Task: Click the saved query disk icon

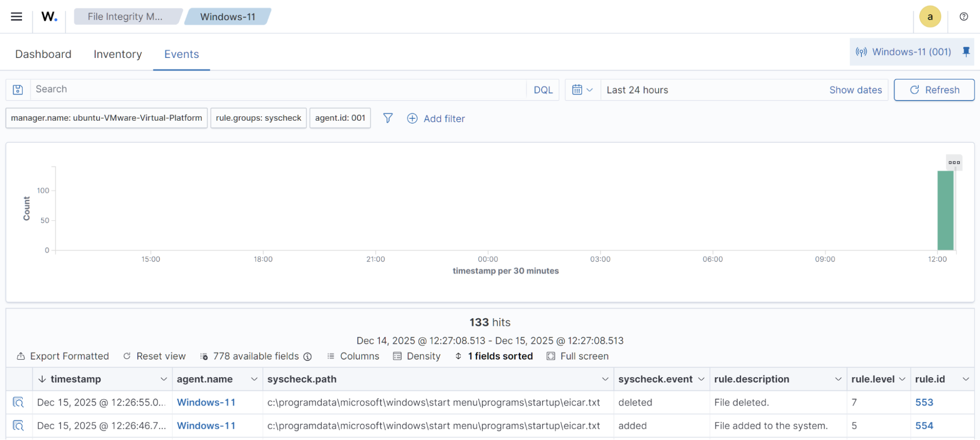Action: 18,90
